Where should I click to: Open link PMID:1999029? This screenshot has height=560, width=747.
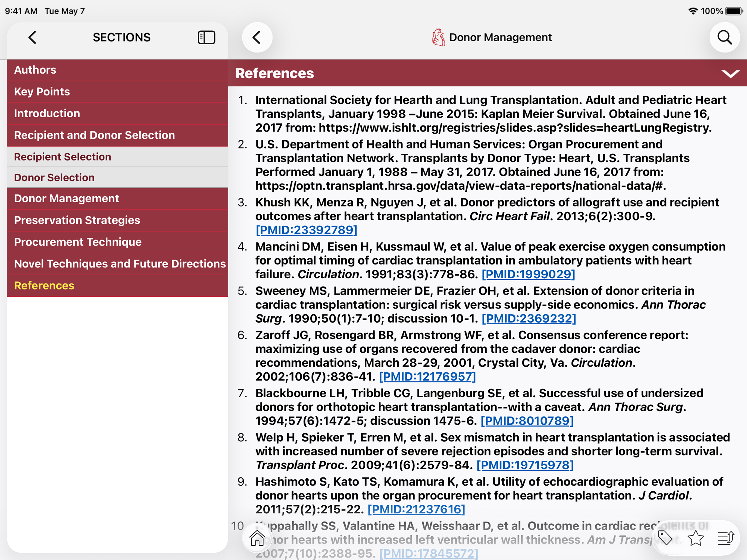coord(528,274)
